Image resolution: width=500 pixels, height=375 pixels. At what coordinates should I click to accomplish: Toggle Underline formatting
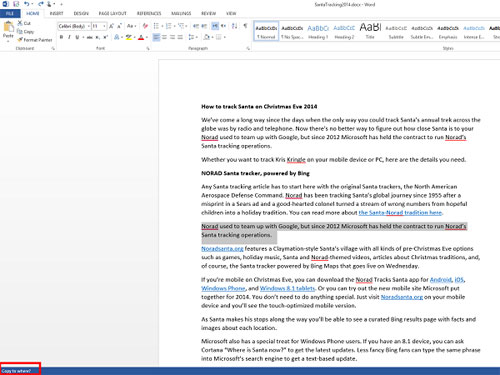[77, 37]
